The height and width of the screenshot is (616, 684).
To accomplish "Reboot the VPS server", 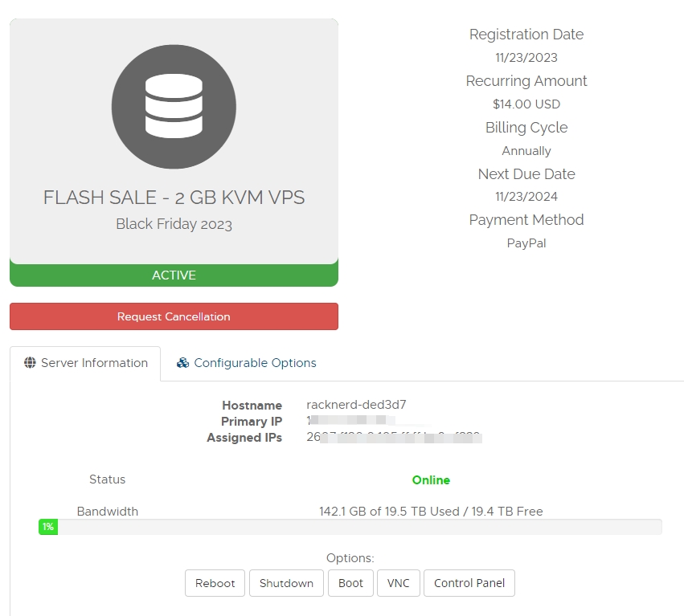I will (x=215, y=583).
